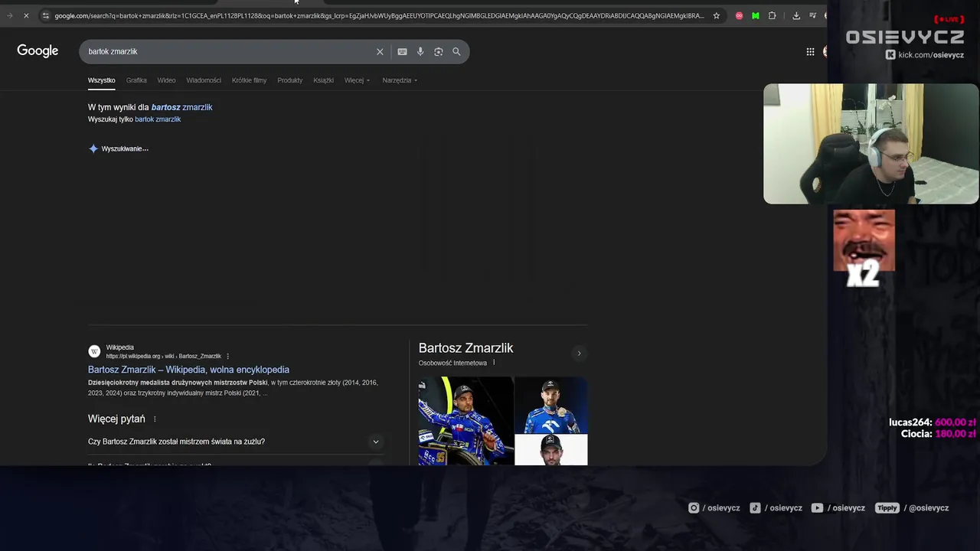
Task: Click the Wyszukiwanie sparkle icon
Action: click(x=93, y=148)
